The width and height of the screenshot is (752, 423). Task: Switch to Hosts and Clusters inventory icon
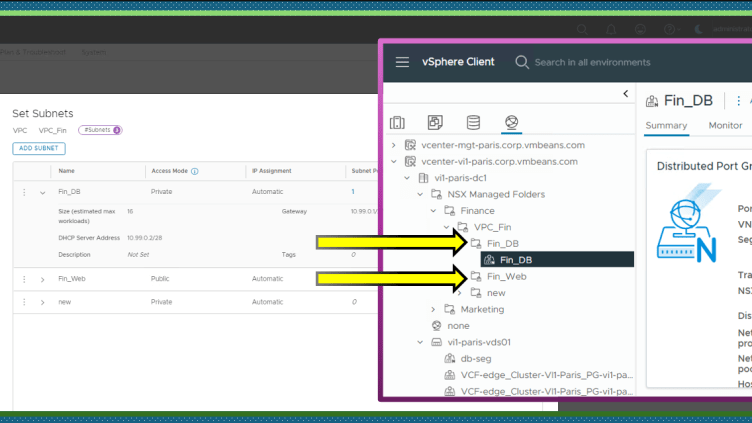[x=397, y=122]
